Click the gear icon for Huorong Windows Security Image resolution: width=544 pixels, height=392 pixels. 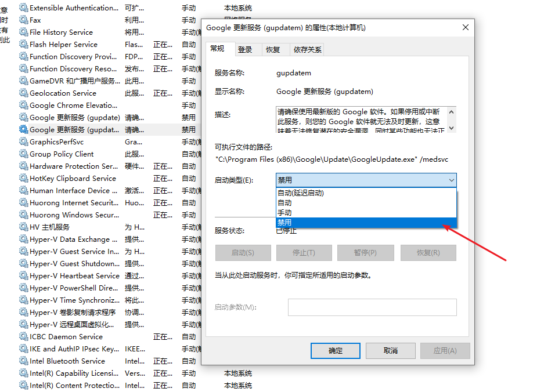pos(24,215)
